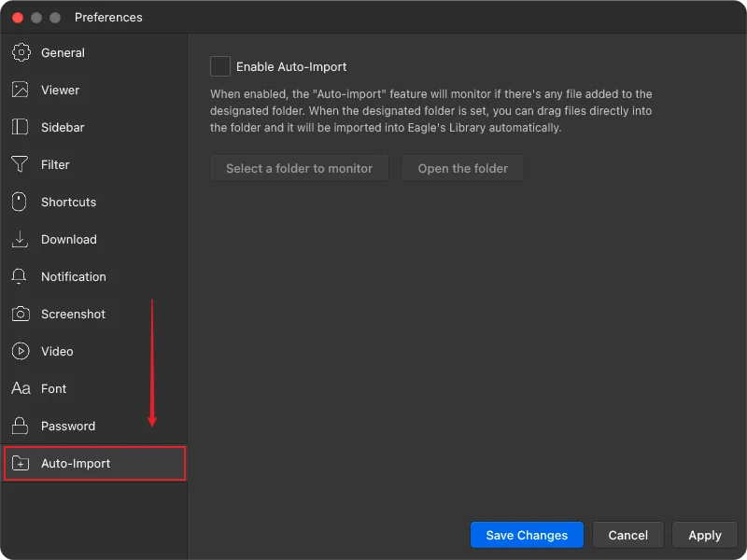Screen dimensions: 747x560
Task: Click the Shortcuts mouse icon
Action: 19,202
